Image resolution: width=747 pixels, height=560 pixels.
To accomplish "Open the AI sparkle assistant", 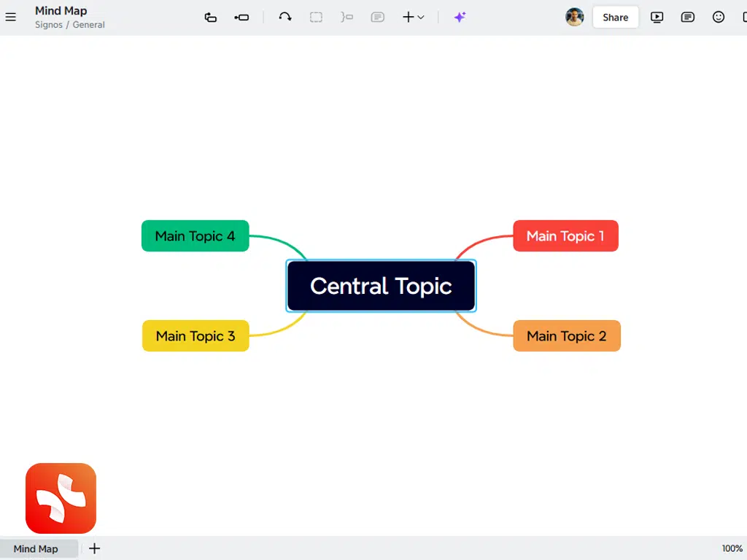I will [460, 17].
